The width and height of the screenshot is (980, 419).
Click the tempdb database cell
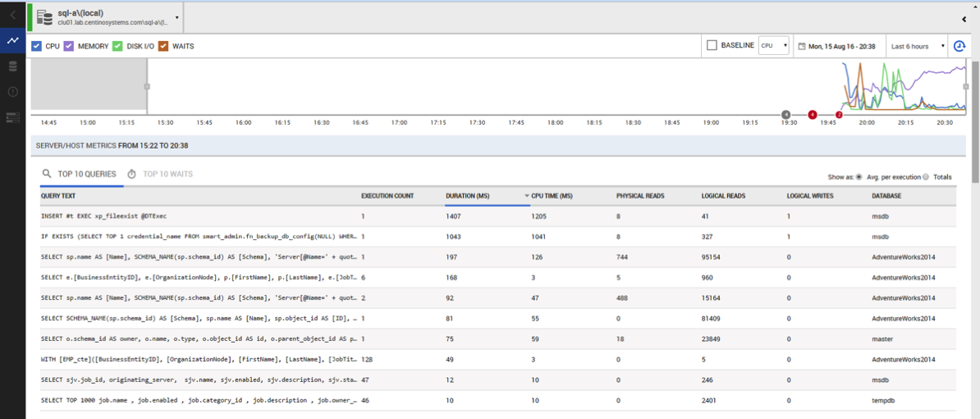tap(884, 400)
